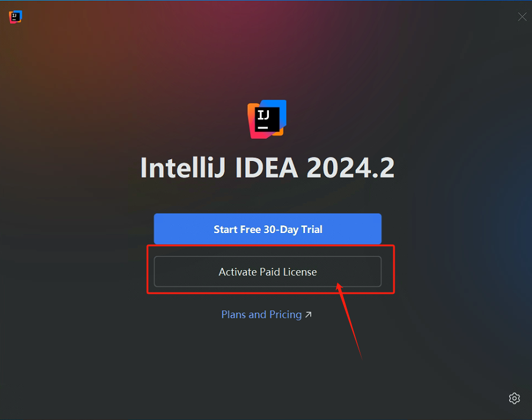
Task: Click the "Activate" word on the outlined button
Action: (x=238, y=272)
